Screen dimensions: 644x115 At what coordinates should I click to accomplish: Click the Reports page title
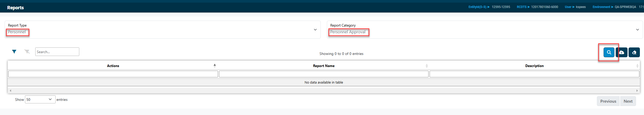[15, 8]
